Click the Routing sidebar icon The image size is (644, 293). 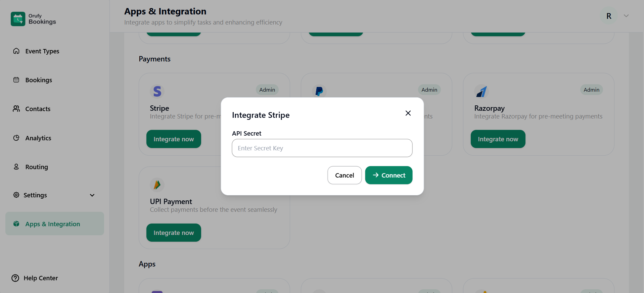[16, 166]
